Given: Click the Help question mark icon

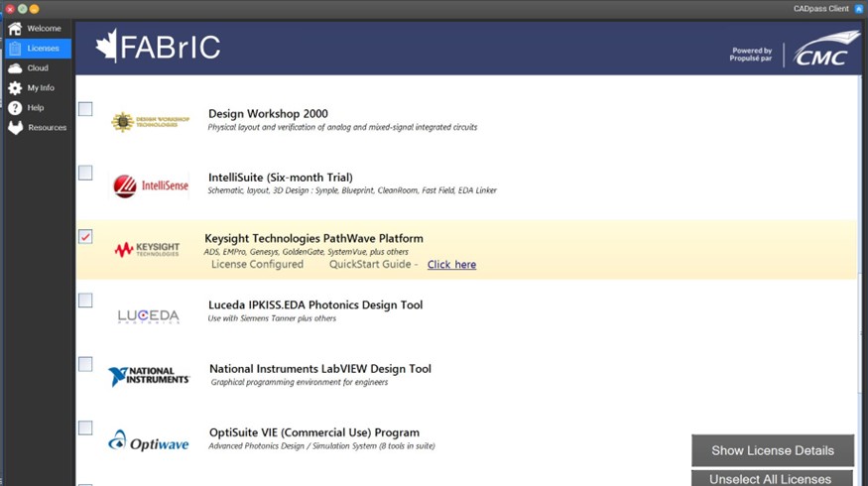Looking at the screenshot, I should point(15,108).
